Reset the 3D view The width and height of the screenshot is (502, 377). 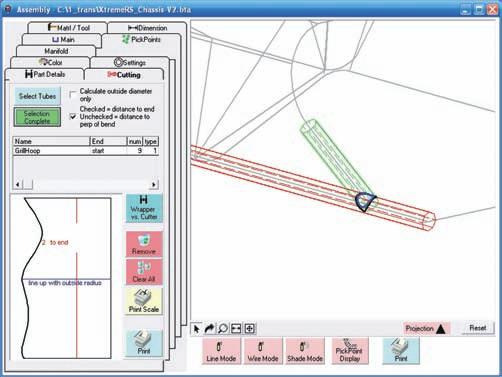click(478, 328)
